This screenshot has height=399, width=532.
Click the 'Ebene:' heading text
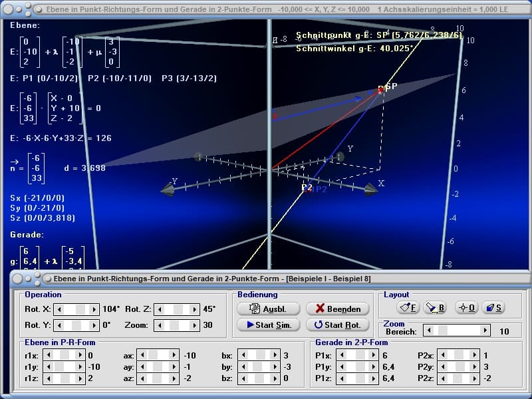(x=25, y=25)
